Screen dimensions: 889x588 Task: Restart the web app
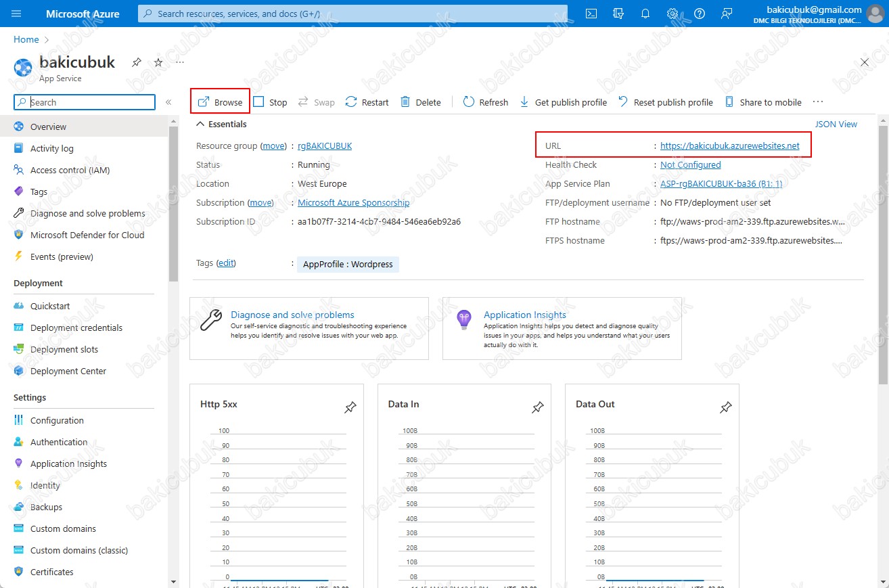point(367,102)
